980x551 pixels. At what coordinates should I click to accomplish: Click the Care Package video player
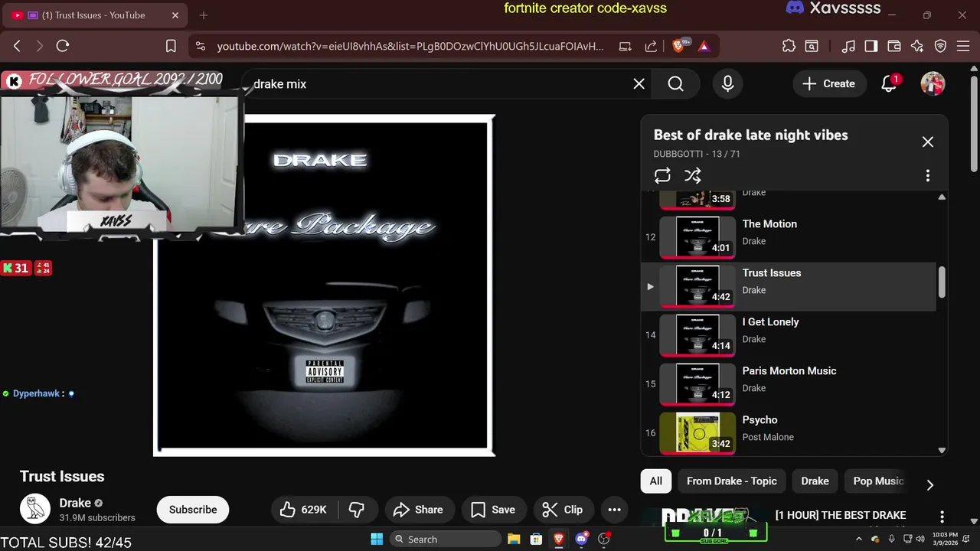coord(325,285)
